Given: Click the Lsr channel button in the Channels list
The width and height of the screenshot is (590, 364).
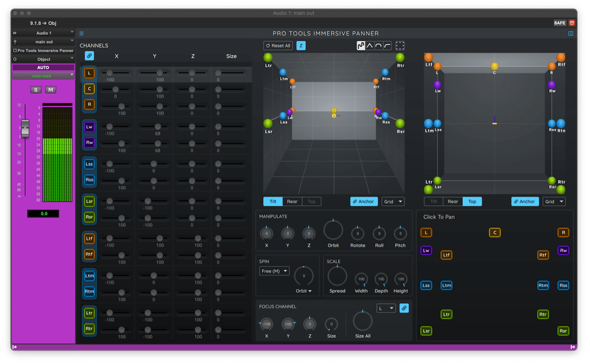Looking at the screenshot, I should [89, 201].
